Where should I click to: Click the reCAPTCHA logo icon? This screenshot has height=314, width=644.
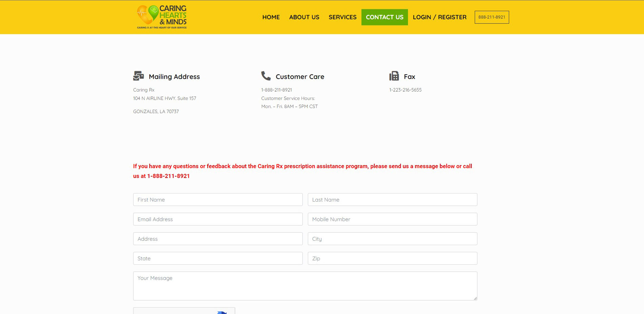(x=222, y=312)
